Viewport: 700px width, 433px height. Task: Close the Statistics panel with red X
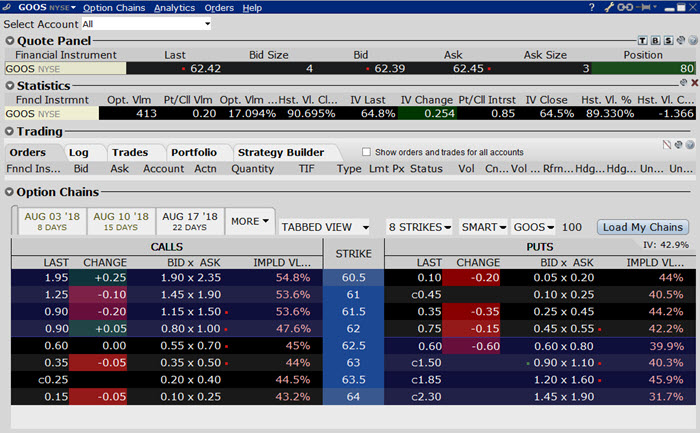pos(694,83)
